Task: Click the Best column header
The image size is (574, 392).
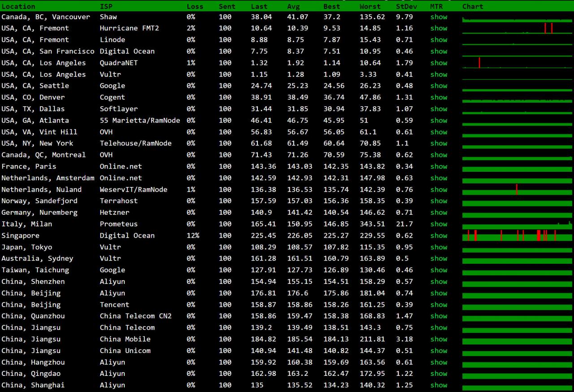Action: coord(332,6)
